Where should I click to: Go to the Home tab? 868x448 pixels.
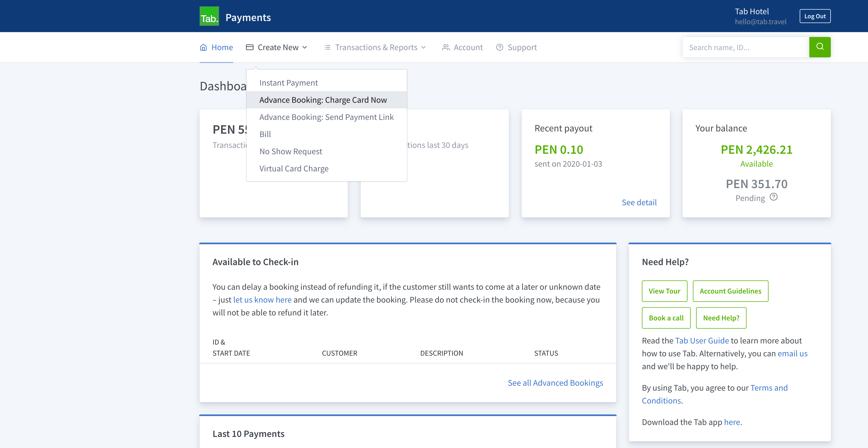point(216,47)
